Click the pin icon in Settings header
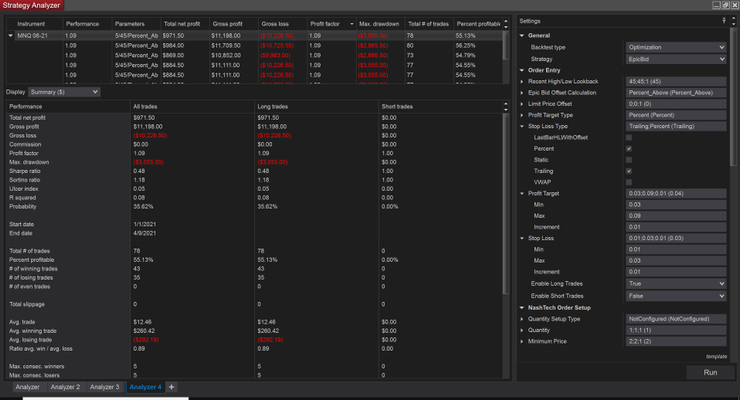Viewport: 740px width, 400px height. coord(723,19)
